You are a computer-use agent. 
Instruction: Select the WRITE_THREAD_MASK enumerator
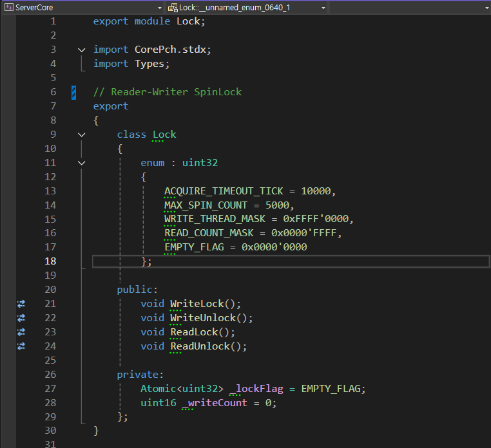[215, 219]
